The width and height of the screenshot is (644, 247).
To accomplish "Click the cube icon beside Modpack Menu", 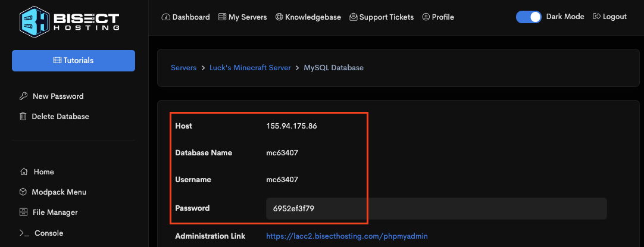I will click(23, 192).
